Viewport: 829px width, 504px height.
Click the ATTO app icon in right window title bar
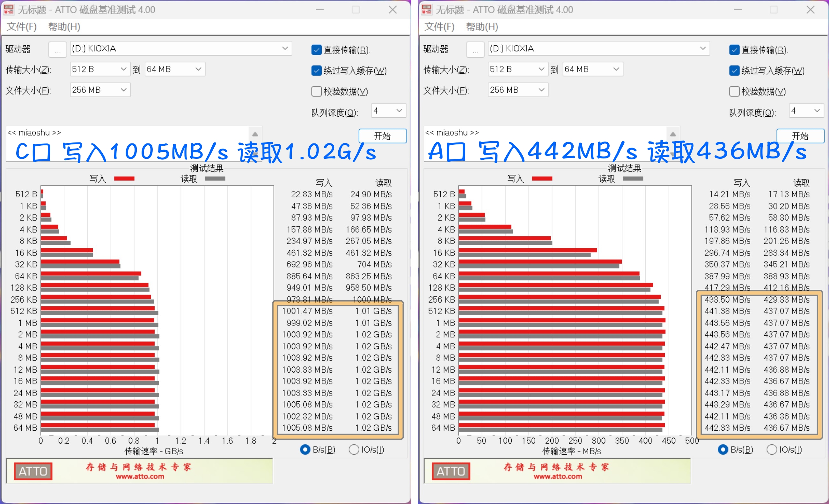point(427,10)
